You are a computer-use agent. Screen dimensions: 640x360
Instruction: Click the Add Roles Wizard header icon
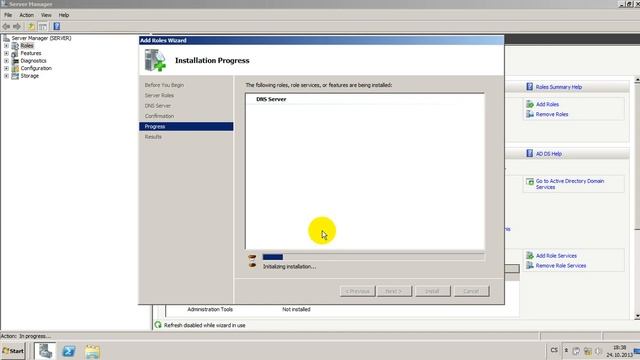[155, 60]
